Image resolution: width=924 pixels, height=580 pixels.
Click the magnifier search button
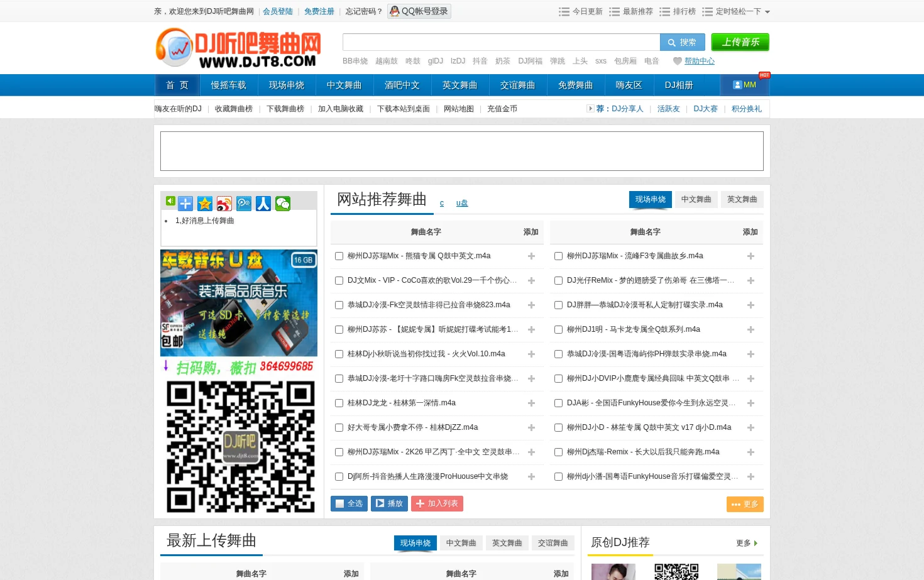682,42
